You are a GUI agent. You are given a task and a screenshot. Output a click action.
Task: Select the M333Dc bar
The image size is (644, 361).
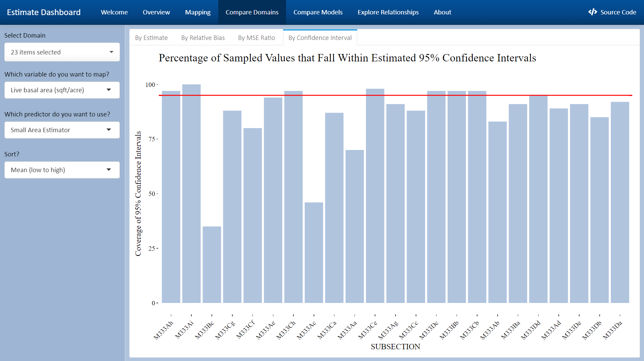point(436,197)
